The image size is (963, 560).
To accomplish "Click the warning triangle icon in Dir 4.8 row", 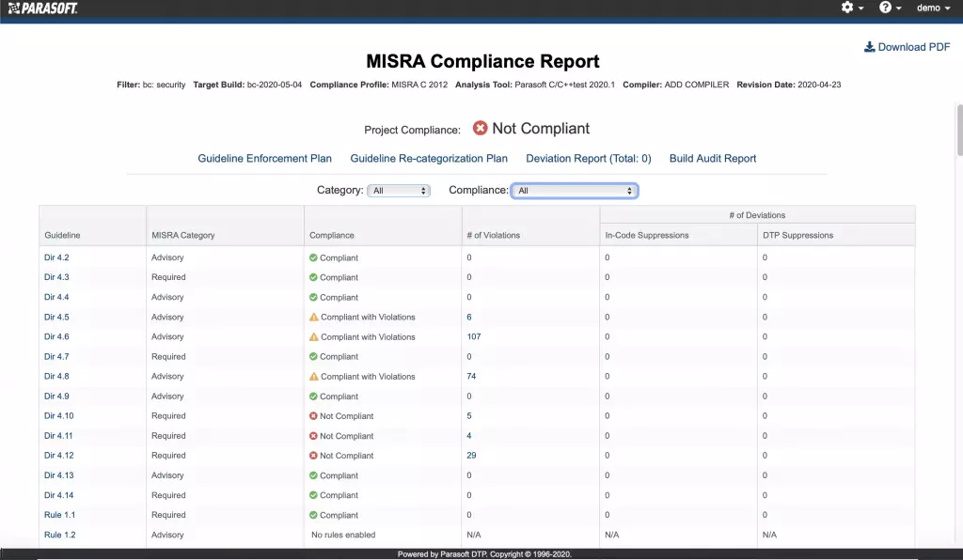I will click(x=313, y=376).
